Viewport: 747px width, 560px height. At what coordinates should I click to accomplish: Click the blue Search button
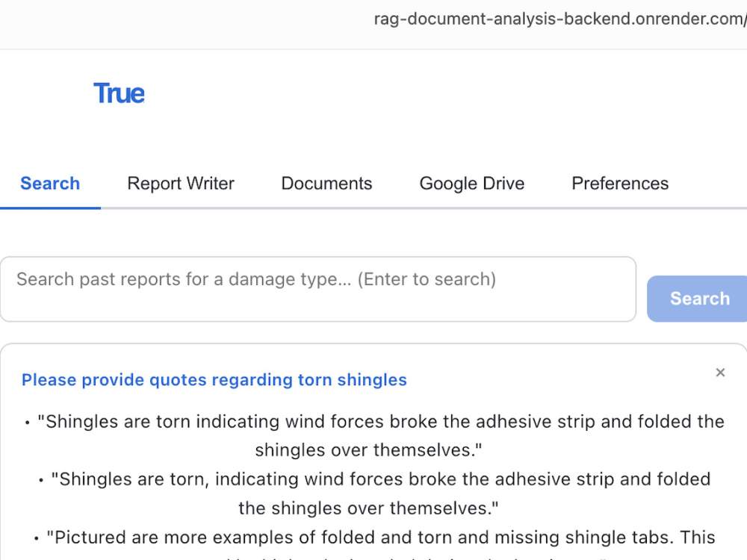698,299
